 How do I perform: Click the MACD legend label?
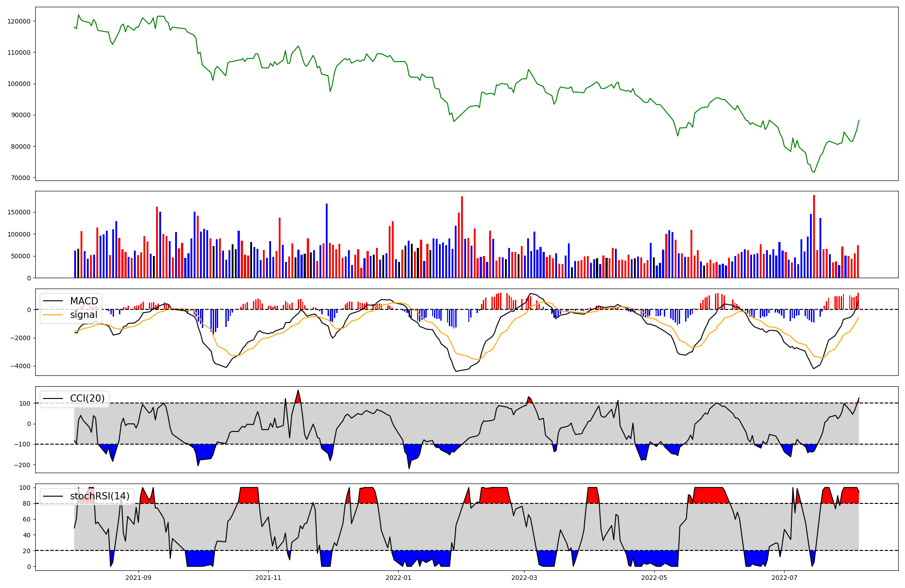(84, 301)
